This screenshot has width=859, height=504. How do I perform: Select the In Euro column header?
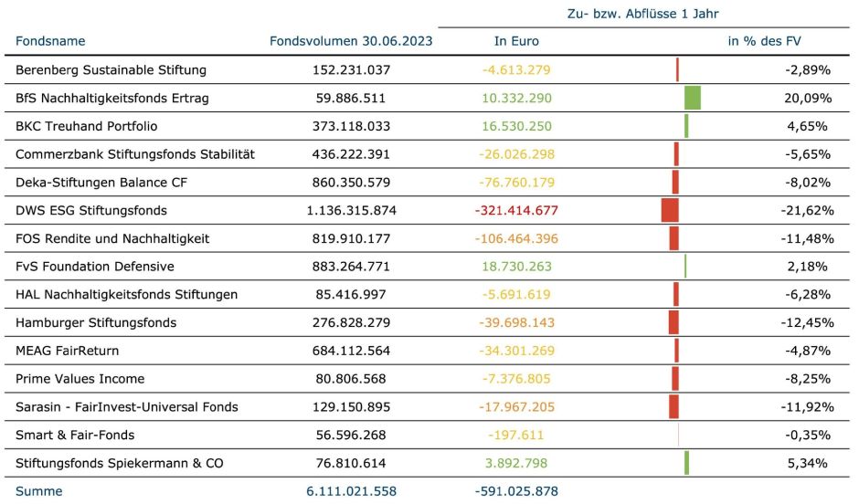[x=516, y=41]
